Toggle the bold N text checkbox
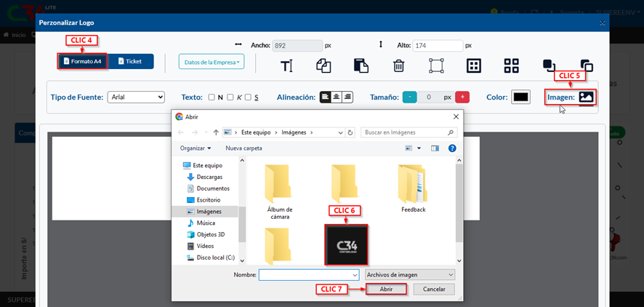644x307 pixels. (212, 97)
